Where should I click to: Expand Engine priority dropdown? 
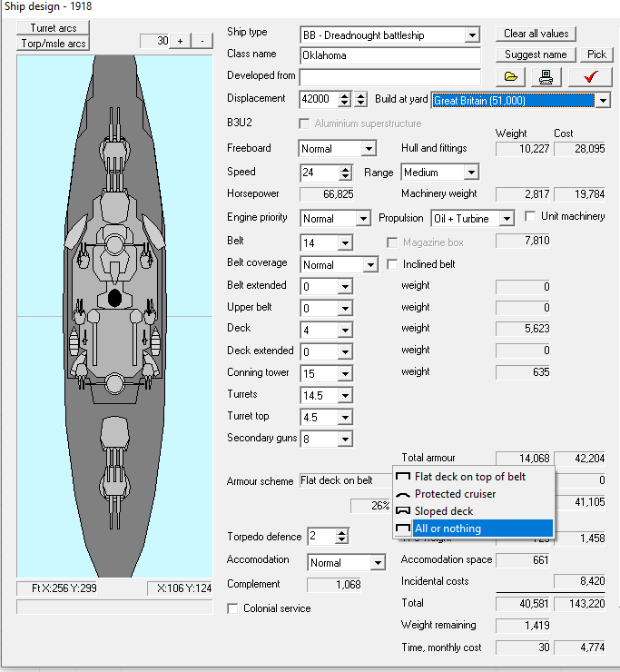click(x=363, y=219)
